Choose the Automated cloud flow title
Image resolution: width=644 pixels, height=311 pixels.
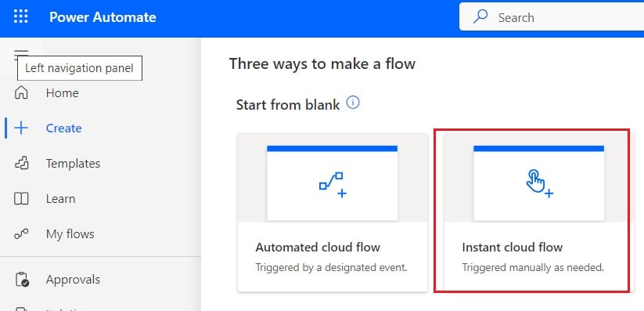coord(318,248)
